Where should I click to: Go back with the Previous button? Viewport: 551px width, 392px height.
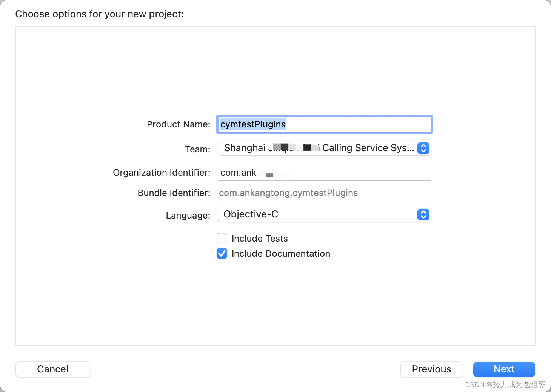click(x=431, y=369)
